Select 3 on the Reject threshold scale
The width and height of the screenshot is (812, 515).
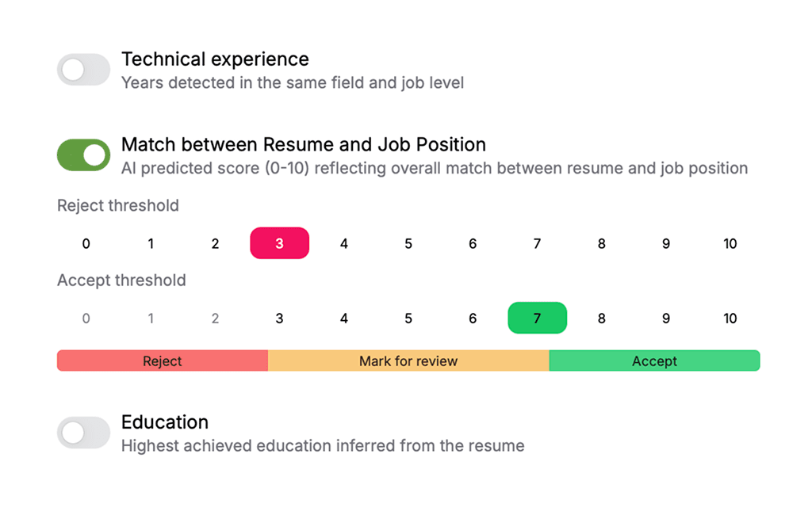(279, 243)
